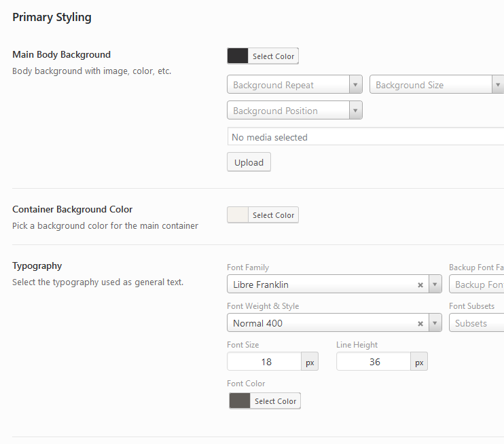Open the Font Weight & Style dropdown arrow
This screenshot has height=444, width=504.
[x=435, y=323]
